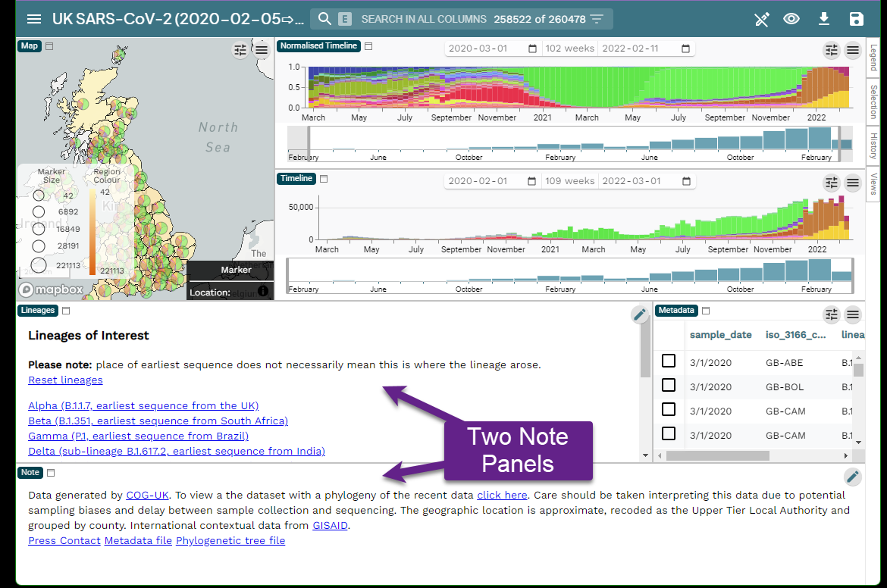Toggle the eye visibility icon in header

[791, 19]
